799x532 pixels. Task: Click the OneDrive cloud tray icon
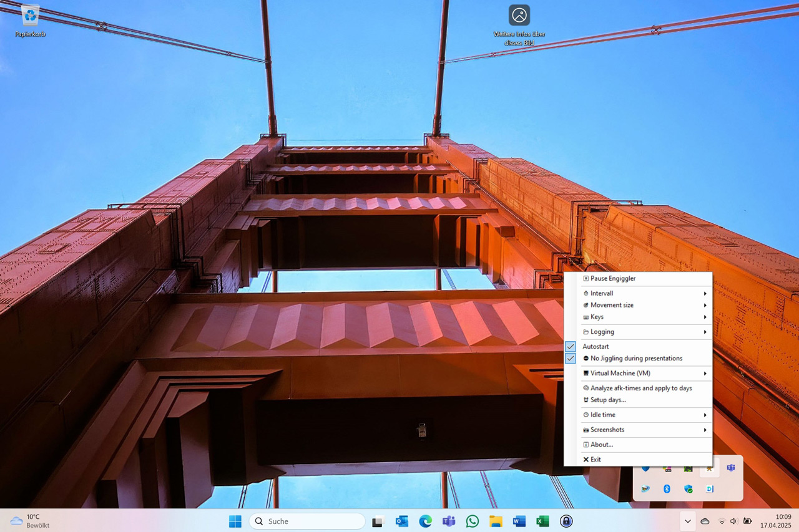click(x=705, y=521)
